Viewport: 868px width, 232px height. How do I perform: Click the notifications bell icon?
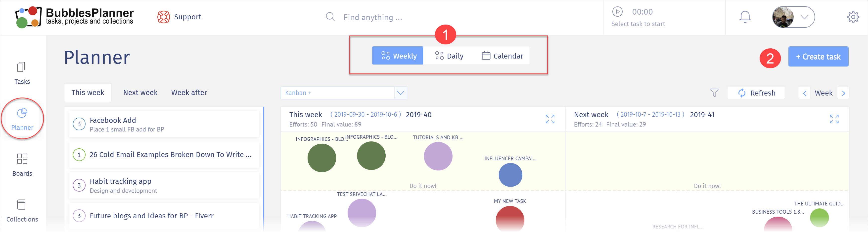click(745, 17)
